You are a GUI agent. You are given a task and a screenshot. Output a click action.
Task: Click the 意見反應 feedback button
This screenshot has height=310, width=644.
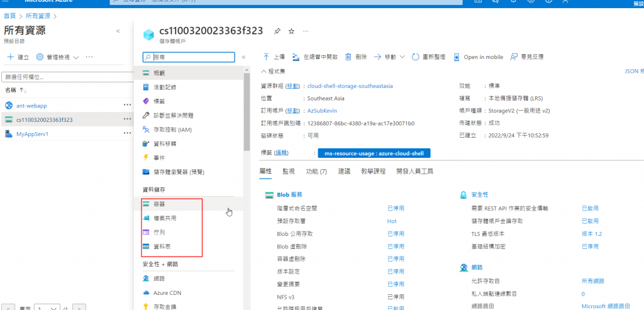point(526,57)
